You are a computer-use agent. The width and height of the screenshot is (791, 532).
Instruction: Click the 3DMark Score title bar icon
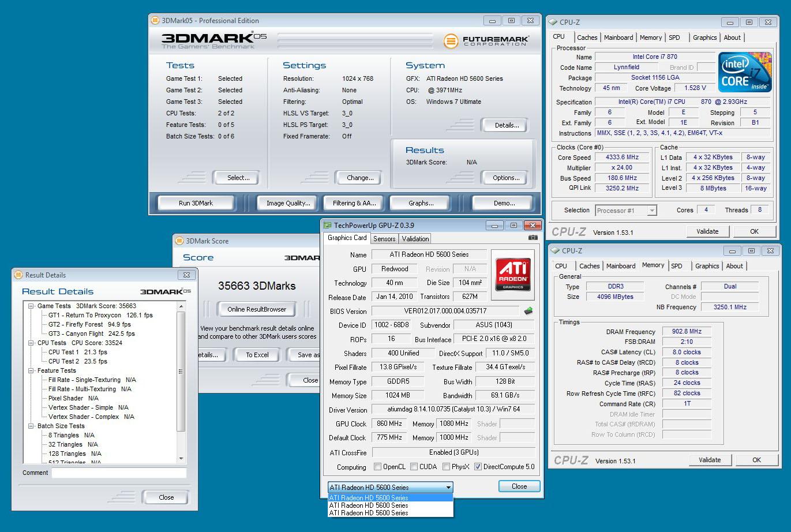click(179, 241)
